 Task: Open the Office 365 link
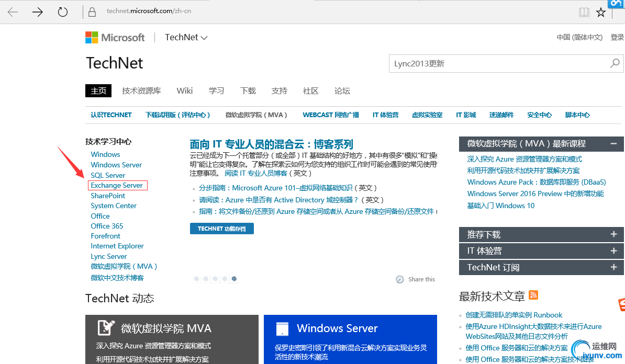click(x=107, y=226)
